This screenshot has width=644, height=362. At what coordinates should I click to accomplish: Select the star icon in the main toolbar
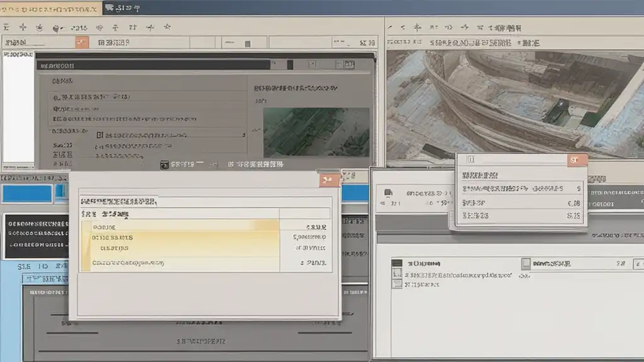[x=167, y=27]
